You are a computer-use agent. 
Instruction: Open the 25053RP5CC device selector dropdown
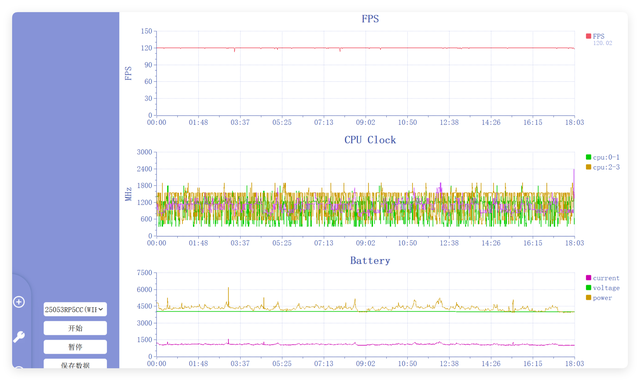click(75, 309)
